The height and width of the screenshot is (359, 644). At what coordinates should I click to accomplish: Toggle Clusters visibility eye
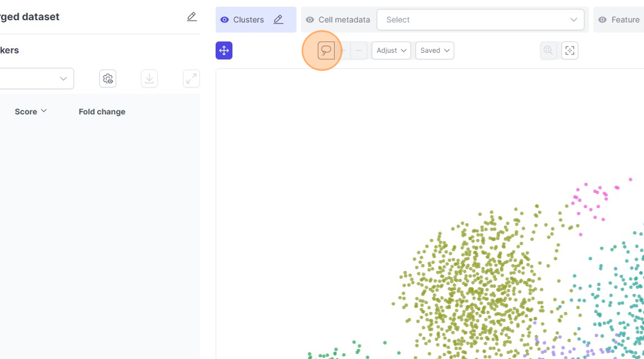tap(225, 20)
